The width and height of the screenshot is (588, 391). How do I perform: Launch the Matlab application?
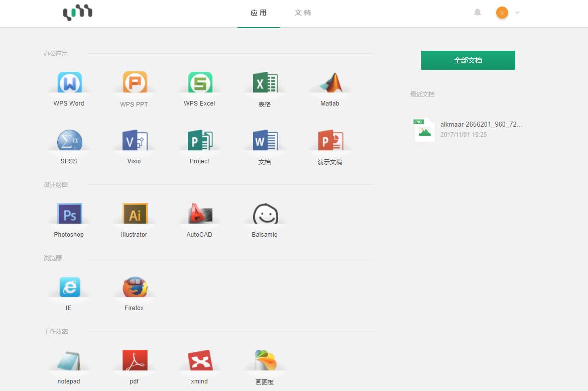331,82
